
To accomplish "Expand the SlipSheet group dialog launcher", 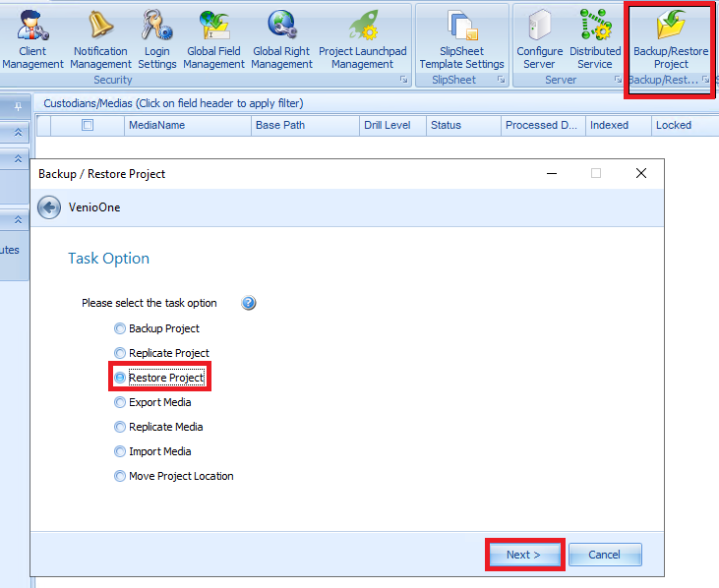I will pos(502,80).
